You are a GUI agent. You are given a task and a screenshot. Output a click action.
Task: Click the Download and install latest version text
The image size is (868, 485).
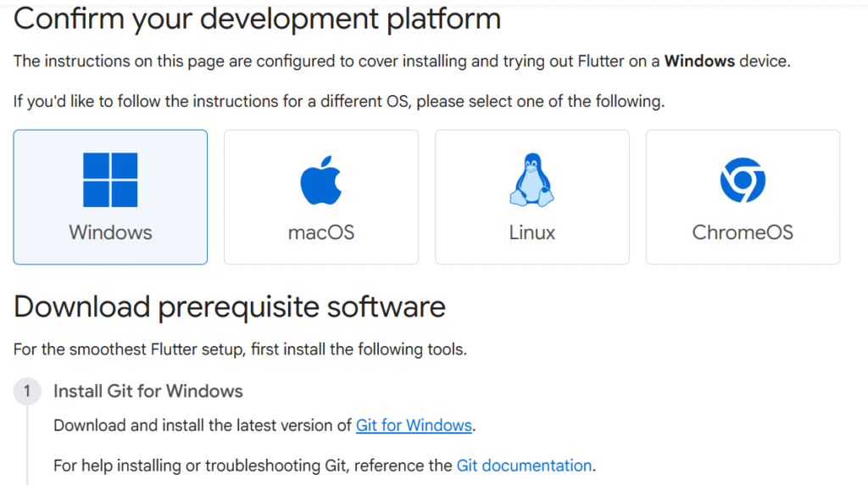(x=202, y=426)
